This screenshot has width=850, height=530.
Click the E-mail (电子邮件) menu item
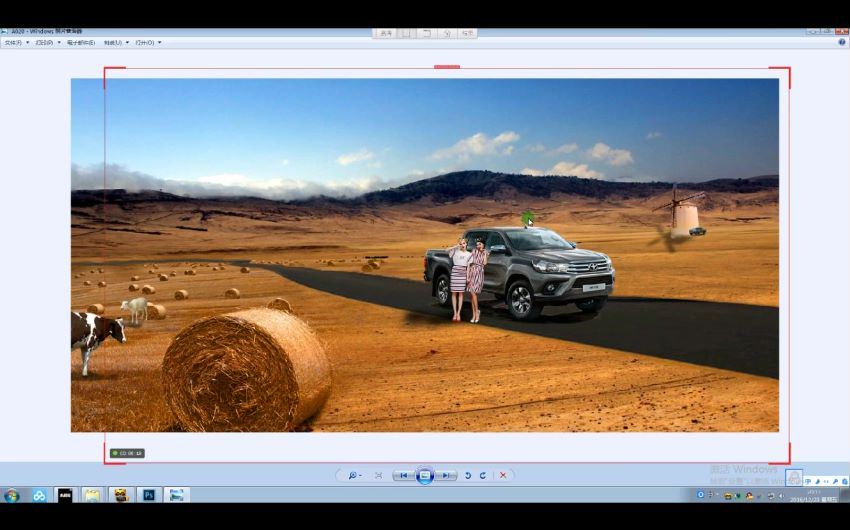pyautogui.click(x=81, y=42)
